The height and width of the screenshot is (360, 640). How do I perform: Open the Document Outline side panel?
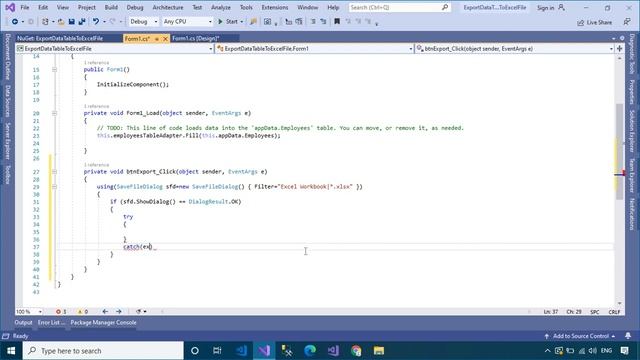[7, 57]
